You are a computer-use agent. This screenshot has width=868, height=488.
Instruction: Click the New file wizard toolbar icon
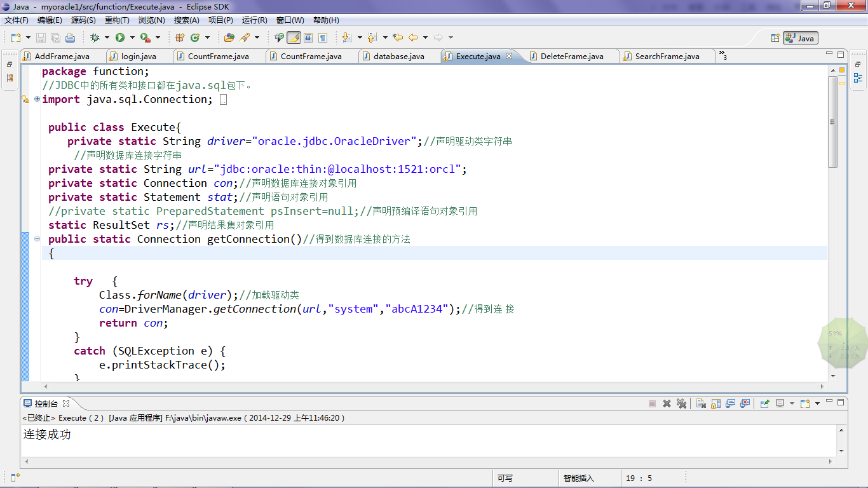[15, 37]
